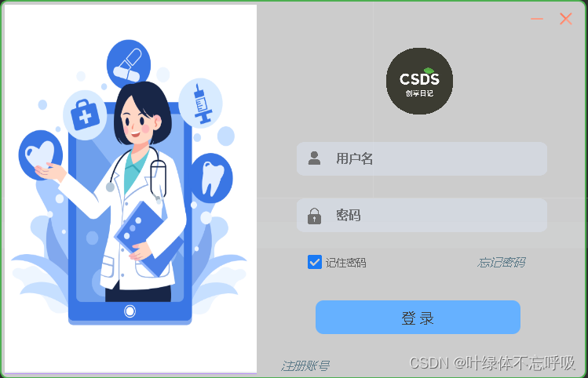Click the blue 登录 button
The width and height of the screenshot is (588, 378).
[418, 318]
